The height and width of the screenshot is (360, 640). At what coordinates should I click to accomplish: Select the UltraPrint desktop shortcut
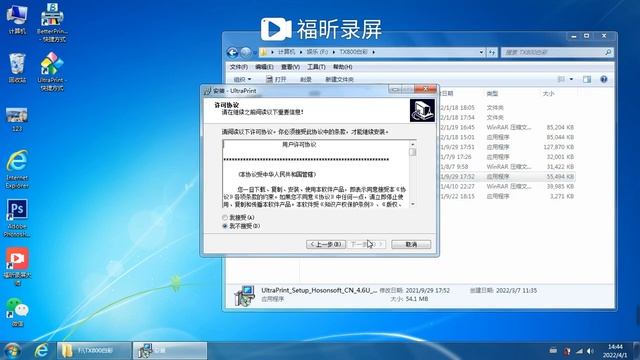[52, 71]
